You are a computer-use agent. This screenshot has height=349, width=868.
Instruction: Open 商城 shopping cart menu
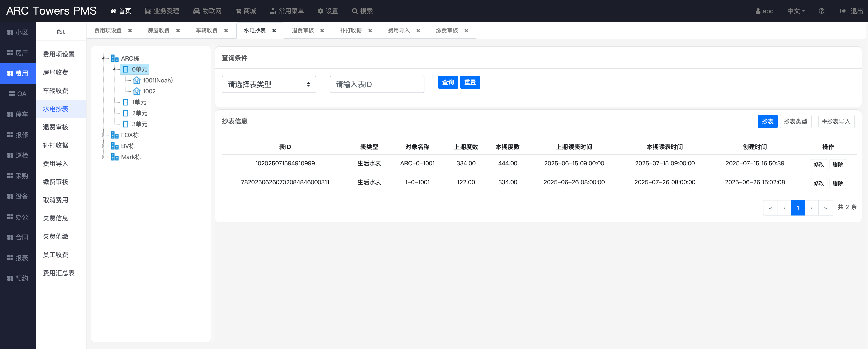[x=246, y=11]
